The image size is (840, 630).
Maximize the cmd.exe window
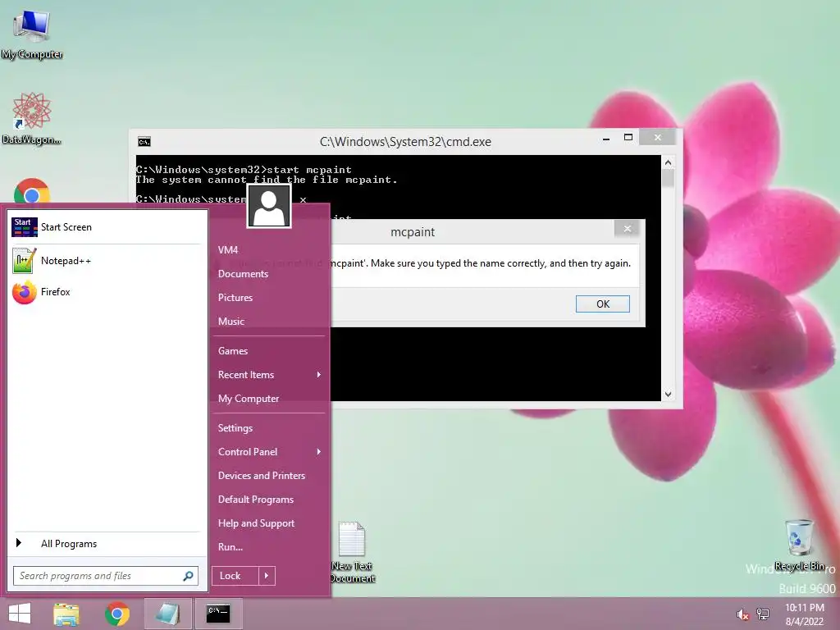click(628, 138)
